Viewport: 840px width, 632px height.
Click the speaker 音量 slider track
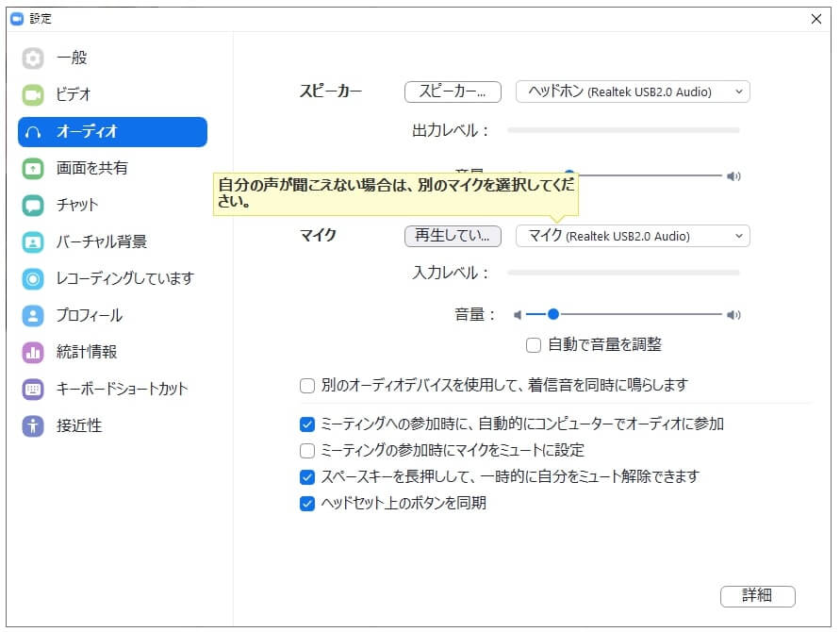pyautogui.click(x=651, y=175)
